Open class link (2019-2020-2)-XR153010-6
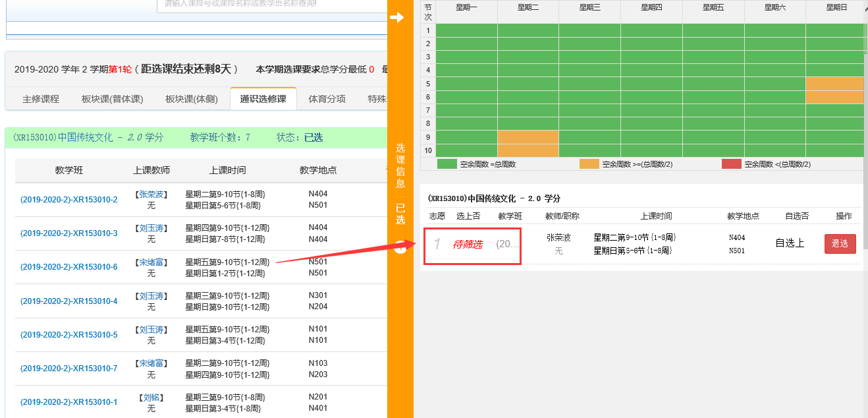The image size is (868, 418). pyautogui.click(x=69, y=267)
